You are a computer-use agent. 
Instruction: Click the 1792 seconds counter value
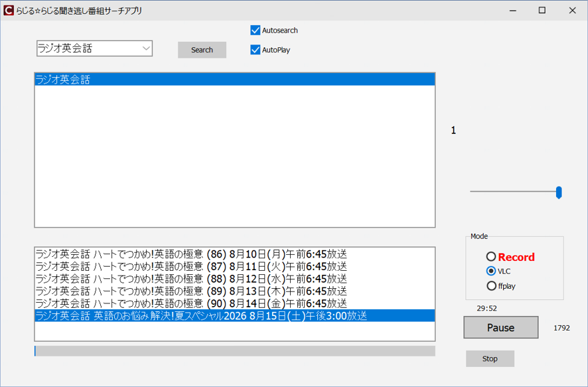[561, 328]
